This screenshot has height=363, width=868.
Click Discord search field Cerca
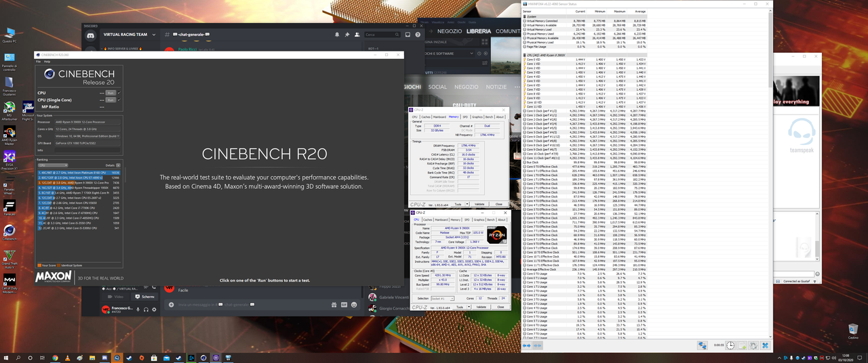pyautogui.click(x=382, y=35)
